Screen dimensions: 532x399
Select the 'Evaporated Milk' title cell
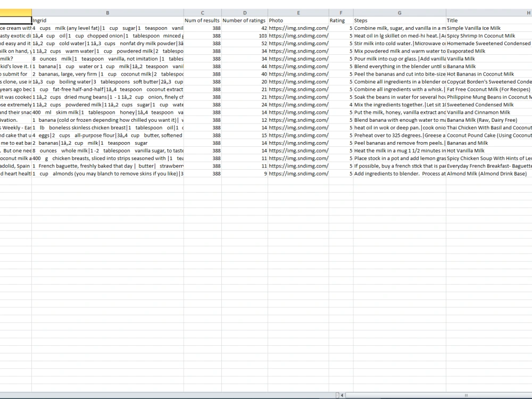[489, 51]
